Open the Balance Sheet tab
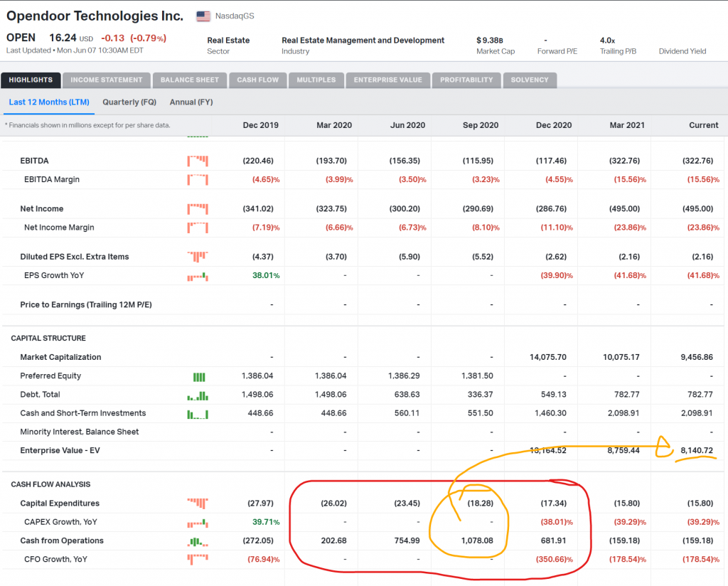Screen dimensions: 728x586 point(189,80)
